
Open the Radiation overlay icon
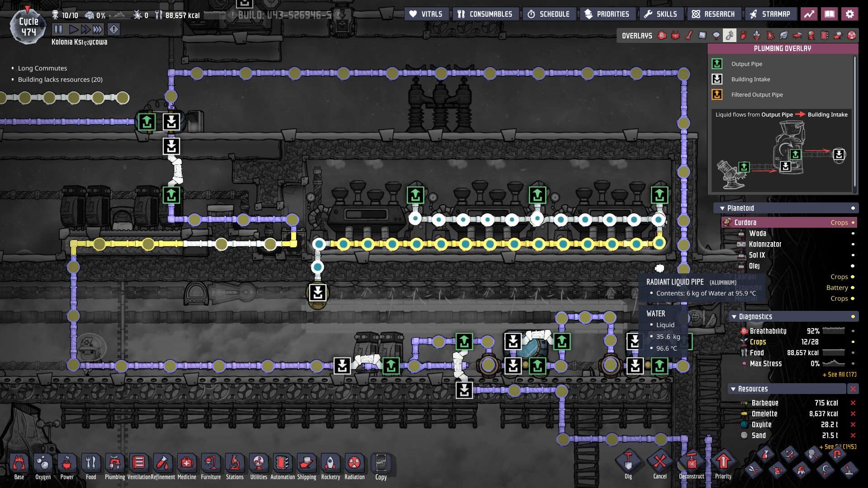(852, 35)
